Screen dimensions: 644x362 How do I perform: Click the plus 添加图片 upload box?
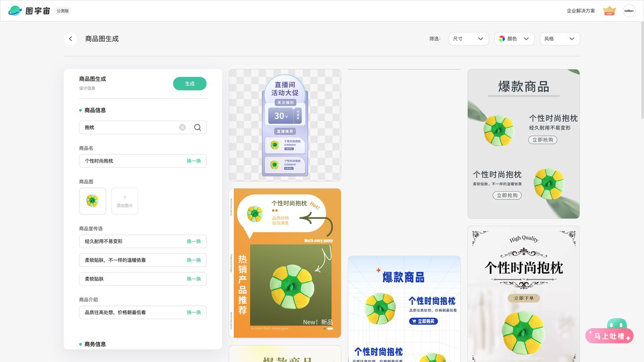pos(125,201)
